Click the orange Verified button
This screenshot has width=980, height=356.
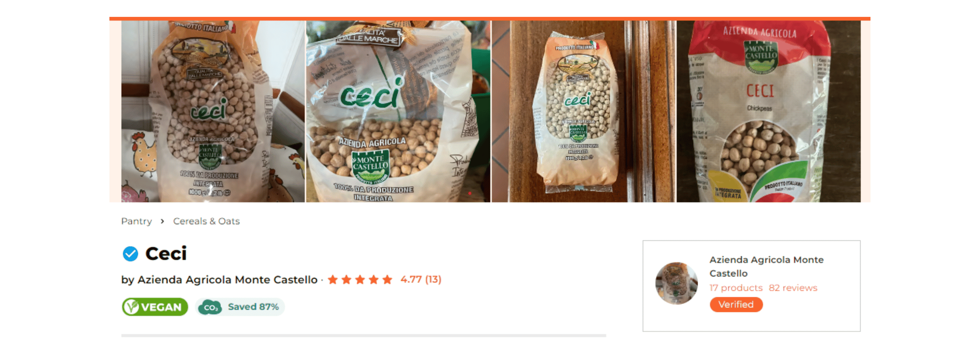[x=736, y=304]
